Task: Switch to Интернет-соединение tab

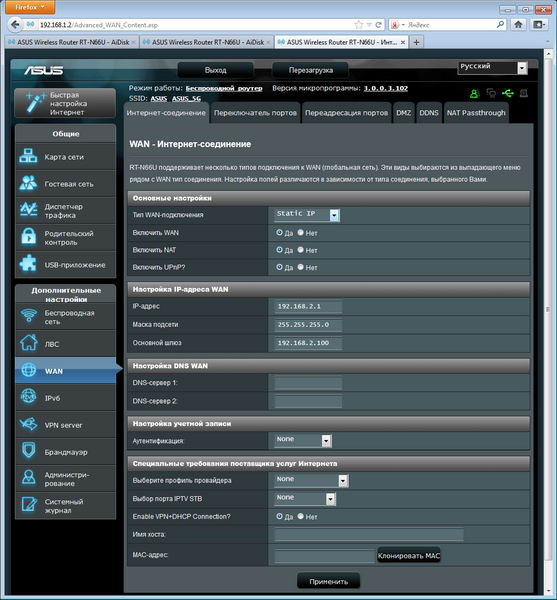Action: (x=166, y=113)
